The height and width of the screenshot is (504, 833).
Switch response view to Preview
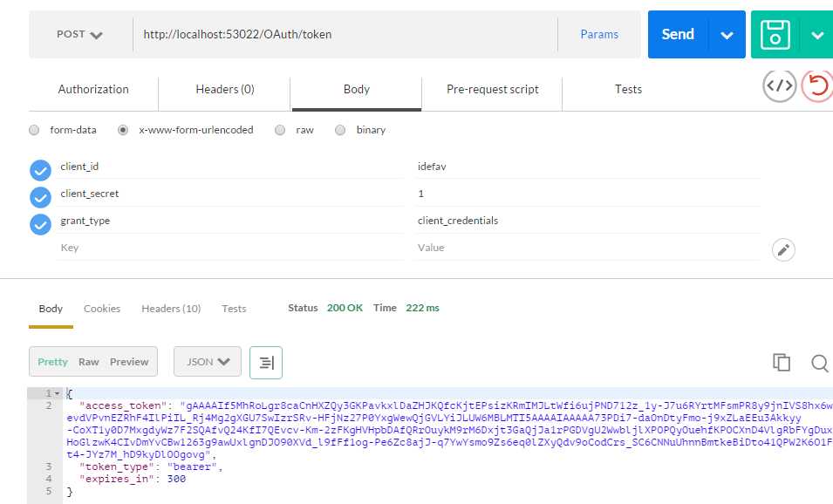[129, 362]
